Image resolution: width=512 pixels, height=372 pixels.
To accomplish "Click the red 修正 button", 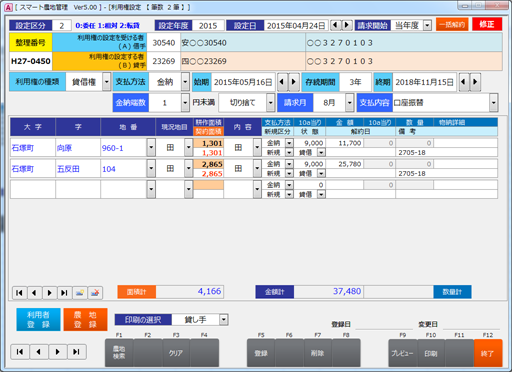I will (487, 24).
